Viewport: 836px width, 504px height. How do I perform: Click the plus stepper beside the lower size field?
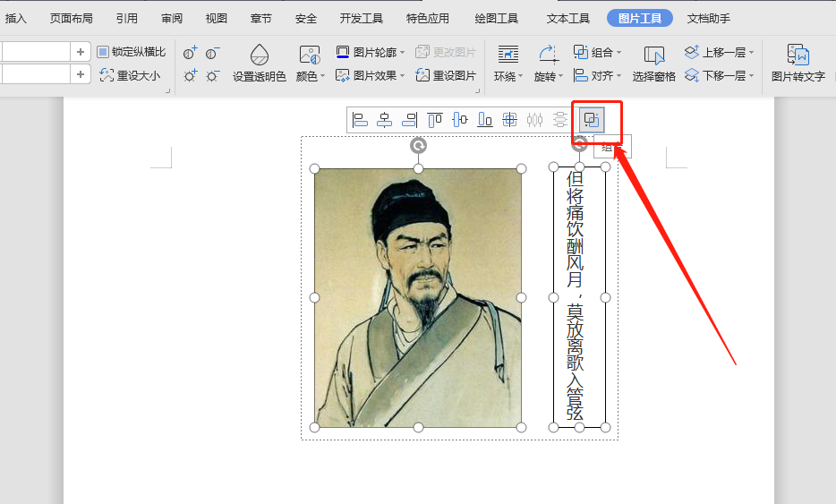(x=81, y=74)
